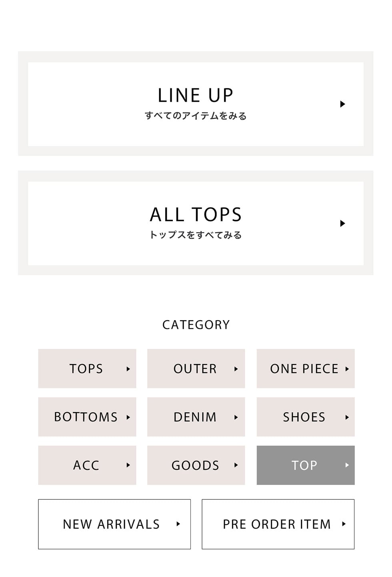Click the arrow on ACC category
Image resolution: width=392 pixels, height=577 pixels.
pos(128,465)
